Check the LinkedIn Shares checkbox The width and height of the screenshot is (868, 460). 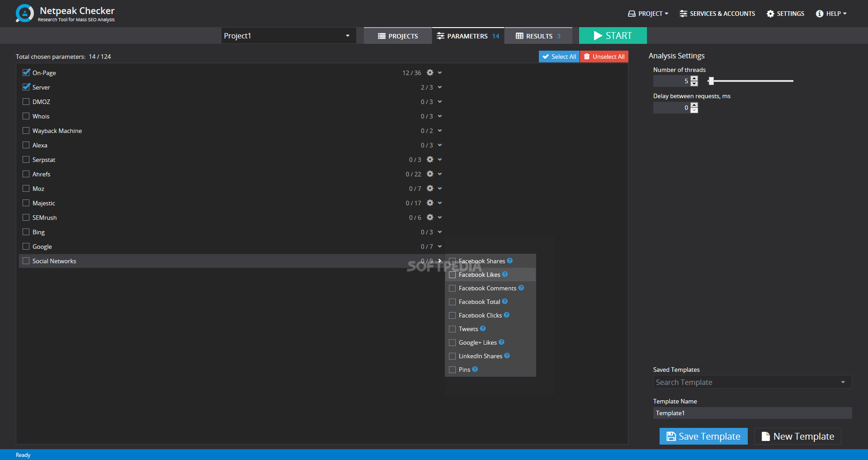pos(452,356)
